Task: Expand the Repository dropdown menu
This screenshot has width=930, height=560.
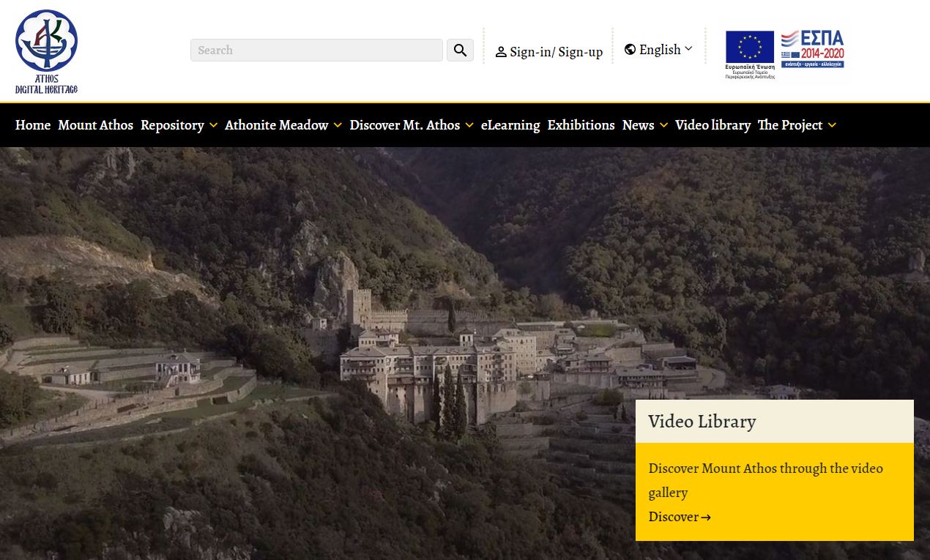Action: 212,125
